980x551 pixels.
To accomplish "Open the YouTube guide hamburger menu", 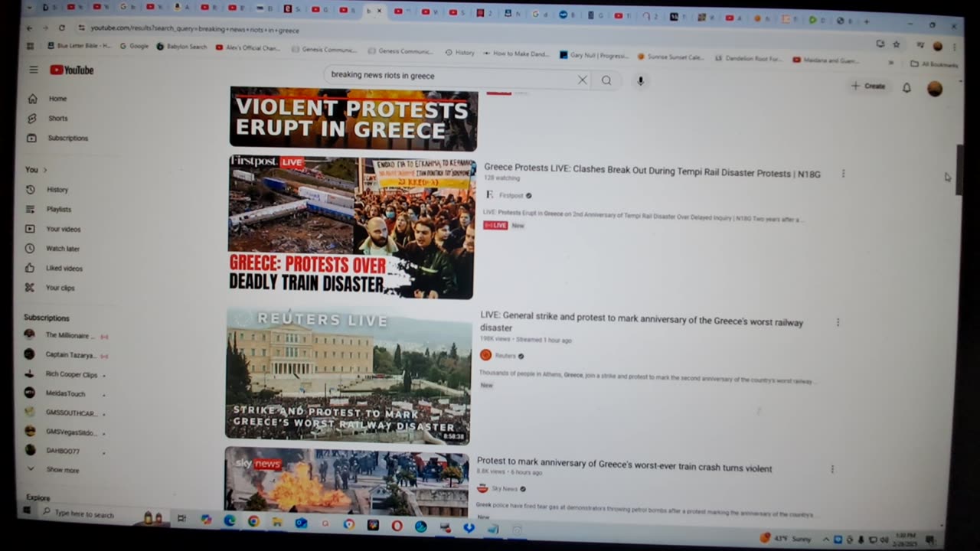I will (34, 70).
